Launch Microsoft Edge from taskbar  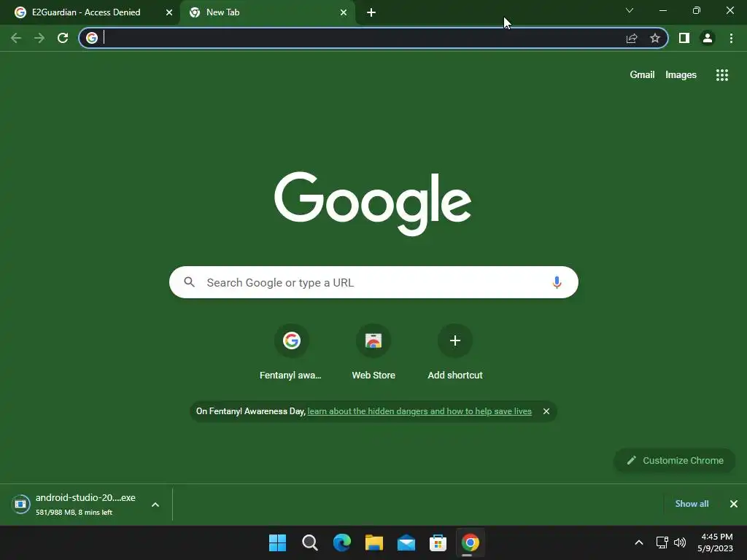point(342,542)
